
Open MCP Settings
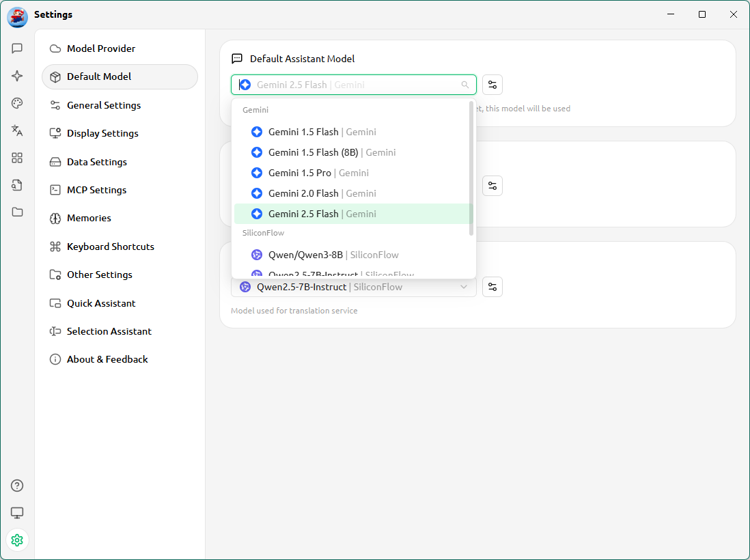(x=120, y=190)
